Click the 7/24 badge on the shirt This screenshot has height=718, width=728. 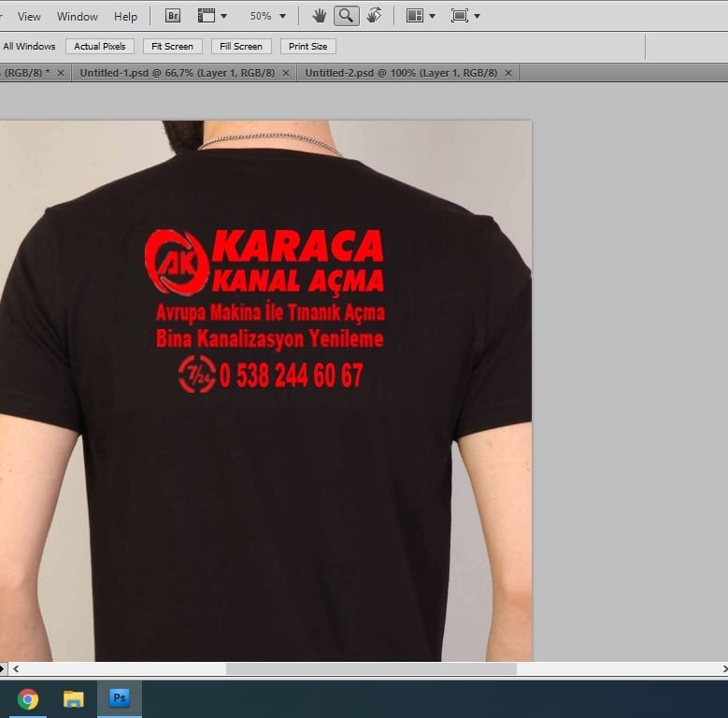(197, 374)
